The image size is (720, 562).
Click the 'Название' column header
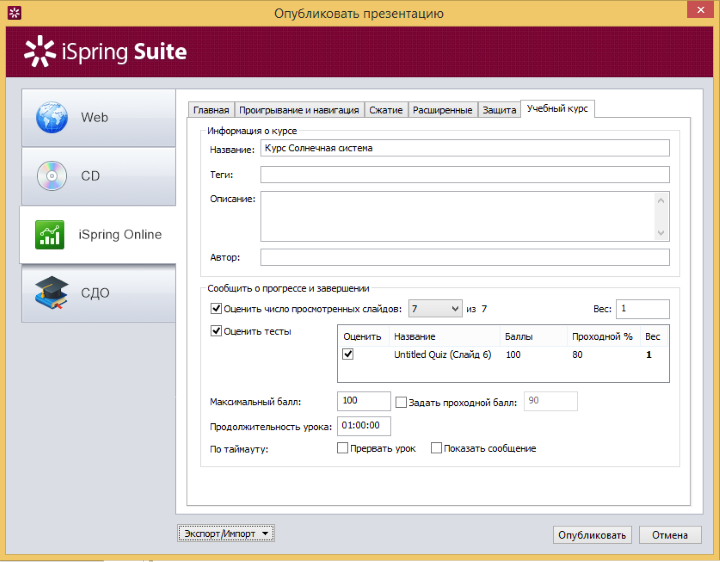(x=444, y=337)
